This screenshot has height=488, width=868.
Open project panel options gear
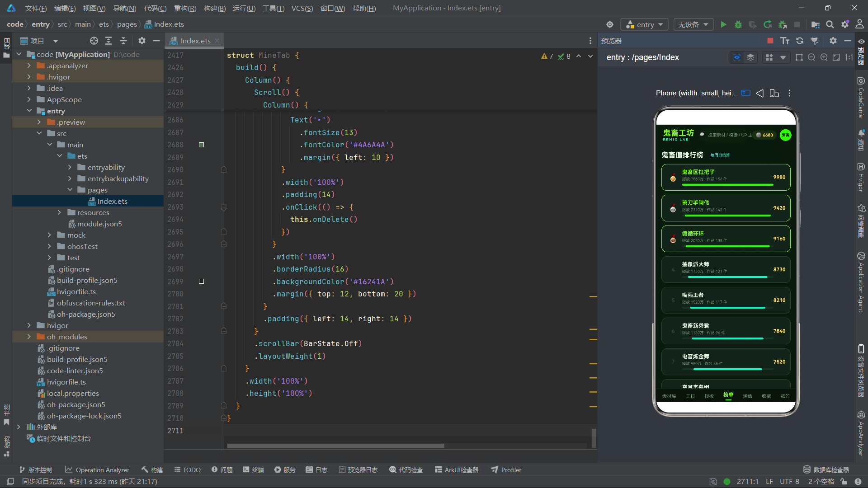coord(142,41)
